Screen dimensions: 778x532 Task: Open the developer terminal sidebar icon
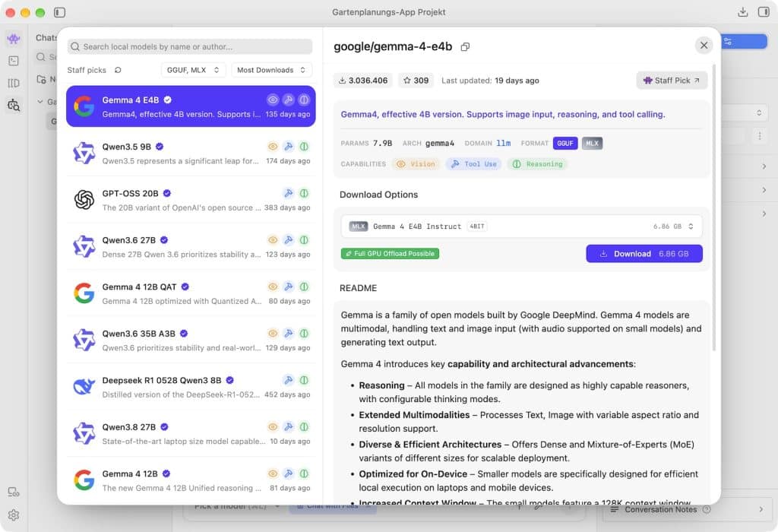(14, 61)
